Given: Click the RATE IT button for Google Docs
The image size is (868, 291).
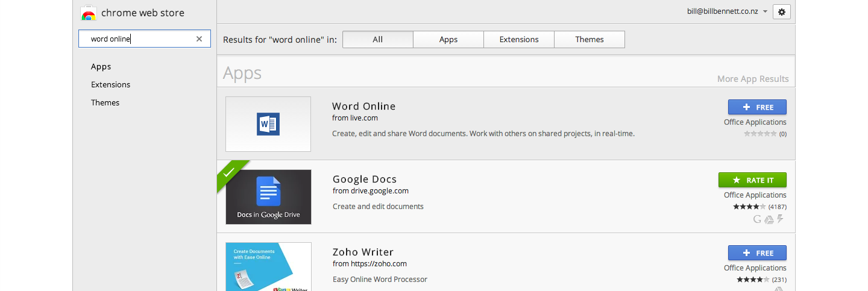Looking at the screenshot, I should coord(752,180).
